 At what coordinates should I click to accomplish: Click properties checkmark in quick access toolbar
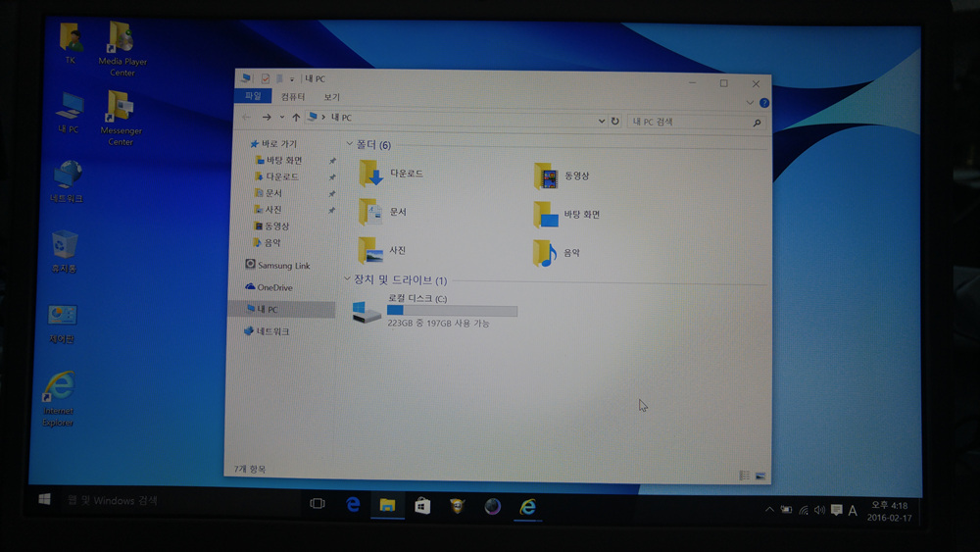[266, 78]
